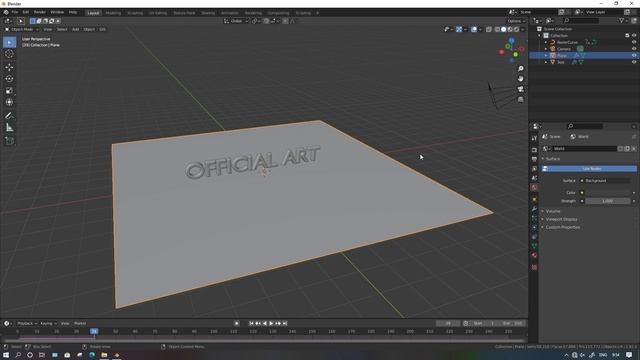Open the Scene properties tab
Viewport: 640px width, 360px height.
coord(534,178)
